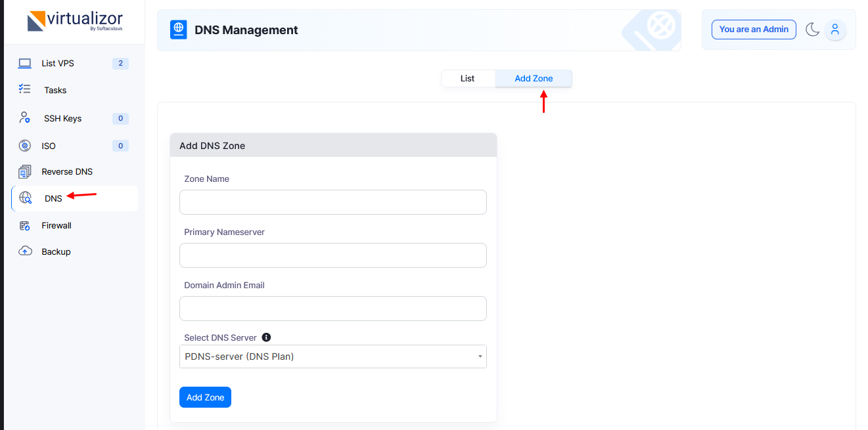Click the List VPS laptop icon
868x430 pixels.
pos(25,64)
